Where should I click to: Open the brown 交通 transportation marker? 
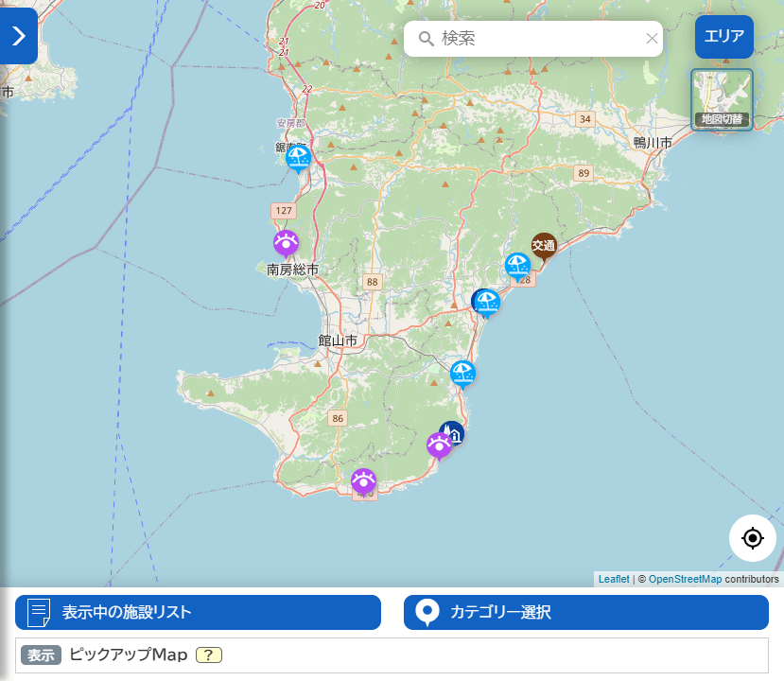pos(543,245)
